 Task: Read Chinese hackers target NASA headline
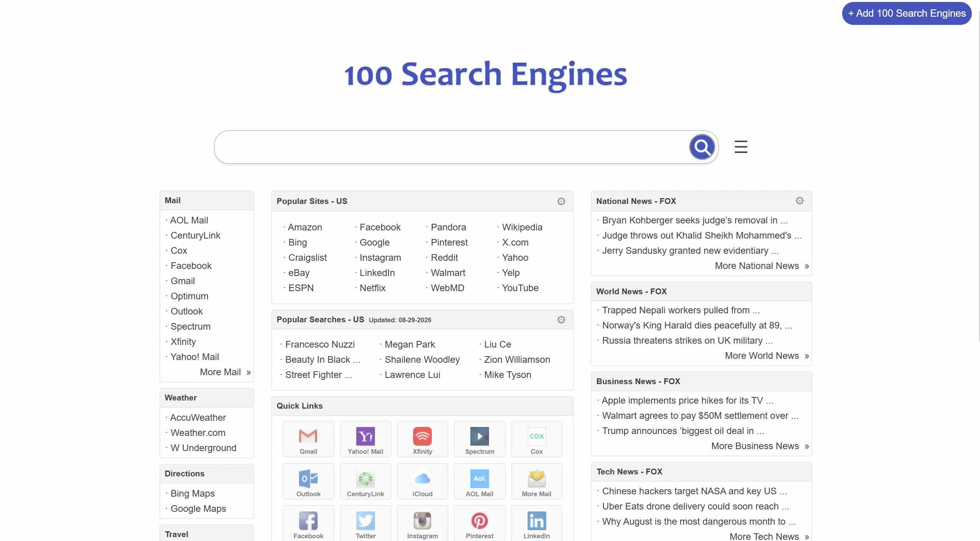[694, 491]
